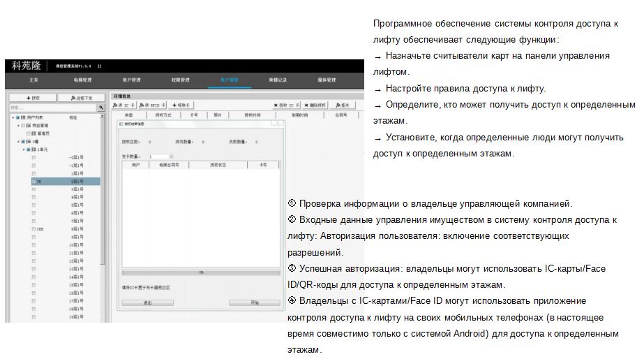Click the 远程下发 remote send button
The height and width of the screenshot is (359, 644).
click(82, 98)
